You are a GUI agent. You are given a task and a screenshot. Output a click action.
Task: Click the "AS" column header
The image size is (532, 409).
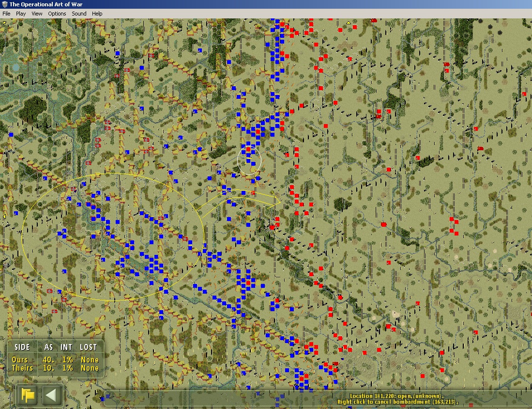[48, 347]
